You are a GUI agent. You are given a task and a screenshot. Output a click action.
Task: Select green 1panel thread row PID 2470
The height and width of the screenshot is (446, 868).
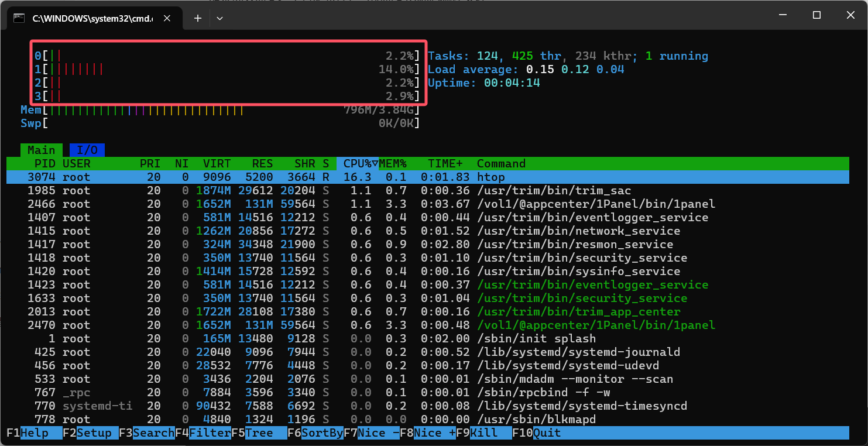pos(428,325)
